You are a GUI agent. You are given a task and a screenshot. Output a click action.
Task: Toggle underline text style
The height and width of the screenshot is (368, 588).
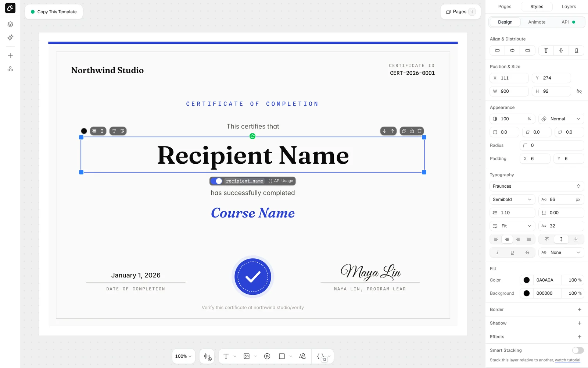(512, 252)
